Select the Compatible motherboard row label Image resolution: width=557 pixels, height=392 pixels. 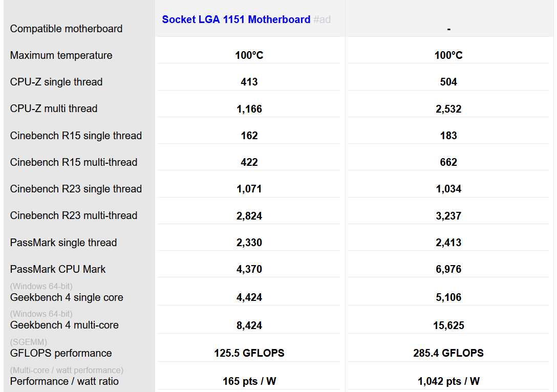point(66,29)
